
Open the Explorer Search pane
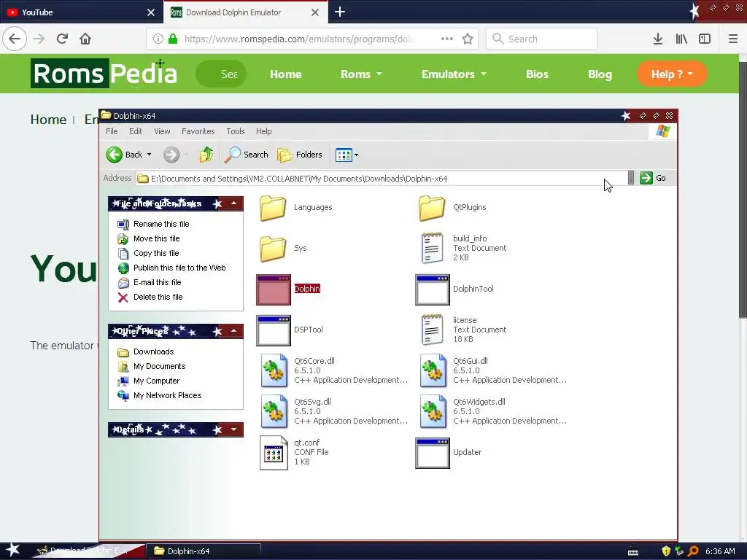click(x=247, y=155)
